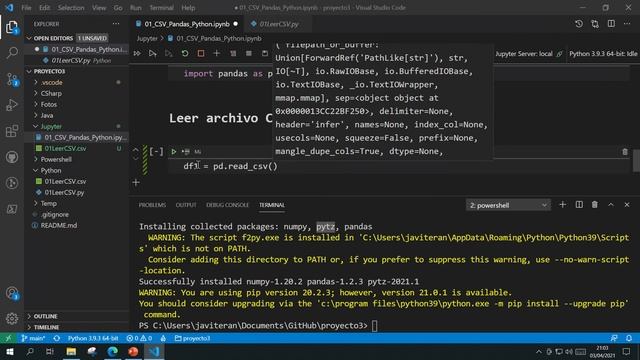Image resolution: width=640 pixels, height=360 pixels.
Task: Open the Explorer view in activity bar
Action: coord(12,27)
